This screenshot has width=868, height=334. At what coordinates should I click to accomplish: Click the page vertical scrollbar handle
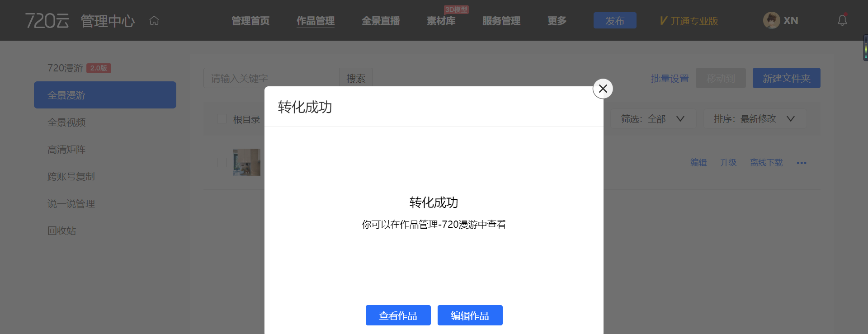coord(865,47)
